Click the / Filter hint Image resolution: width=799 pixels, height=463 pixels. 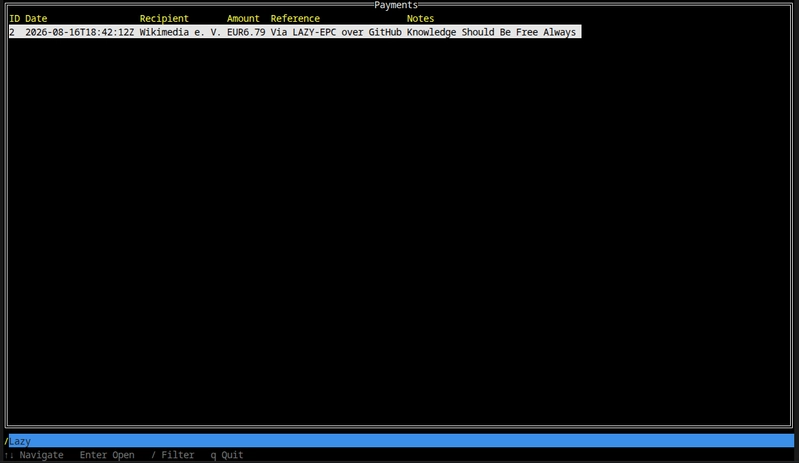point(173,455)
